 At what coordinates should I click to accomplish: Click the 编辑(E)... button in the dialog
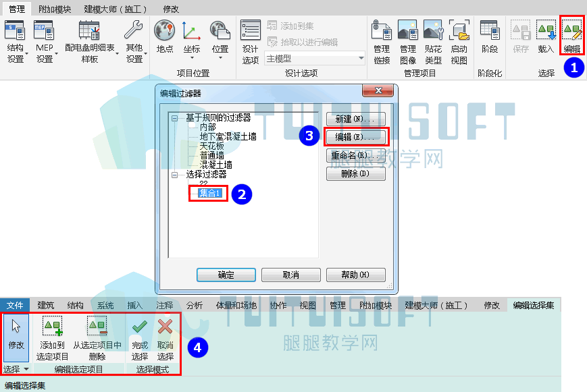(355, 137)
